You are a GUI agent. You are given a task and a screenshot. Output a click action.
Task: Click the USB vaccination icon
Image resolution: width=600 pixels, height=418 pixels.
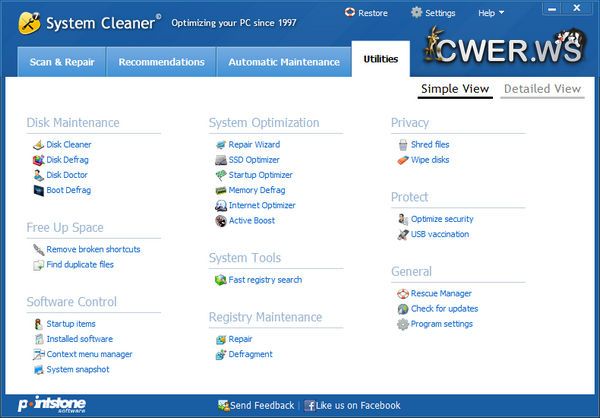click(402, 234)
